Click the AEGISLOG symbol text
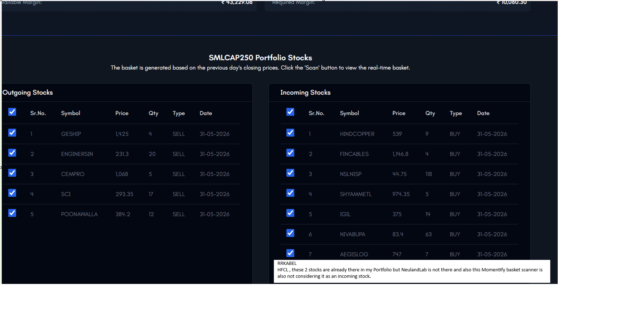 354,254
